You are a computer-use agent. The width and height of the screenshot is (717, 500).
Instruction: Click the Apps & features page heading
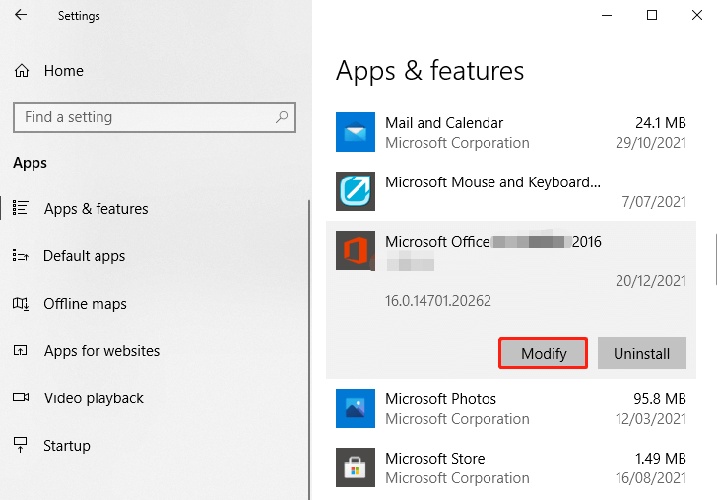(x=430, y=71)
